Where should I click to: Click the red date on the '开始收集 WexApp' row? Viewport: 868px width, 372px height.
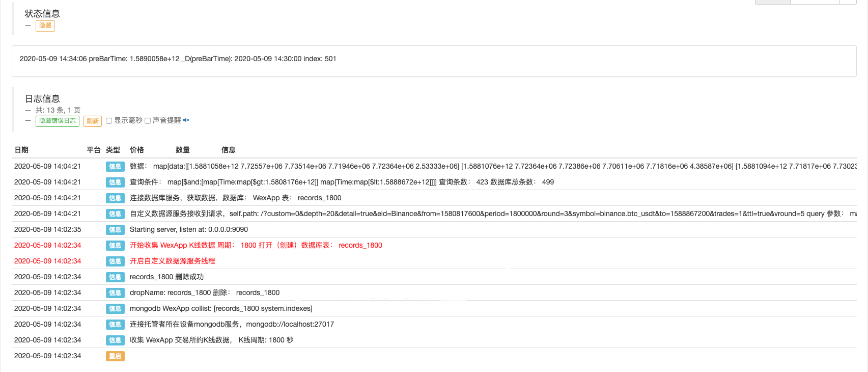48,245
